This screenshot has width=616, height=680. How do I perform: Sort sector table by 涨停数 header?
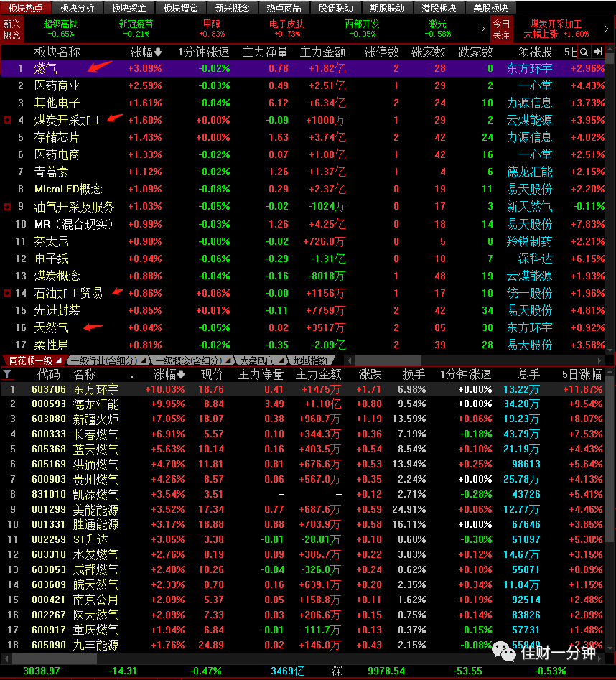coord(381,52)
